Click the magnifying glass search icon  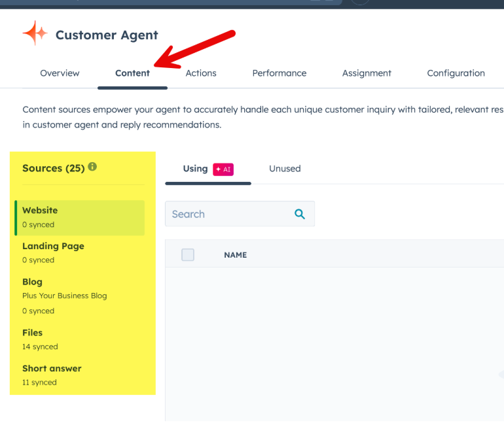(x=300, y=214)
